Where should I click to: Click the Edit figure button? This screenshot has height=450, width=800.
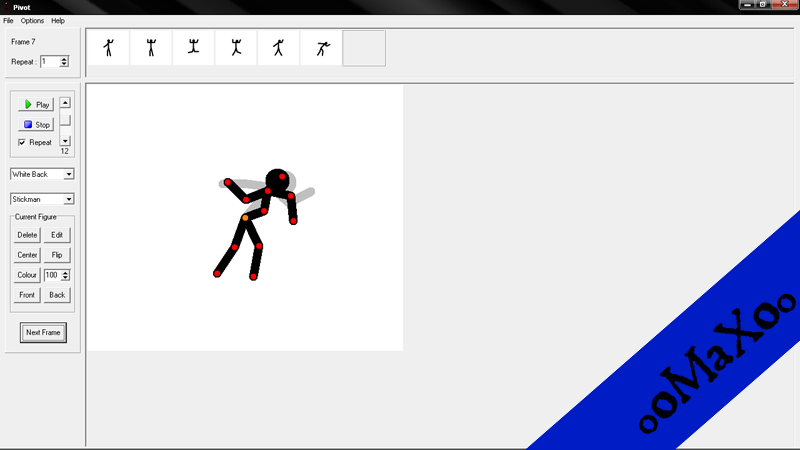57,235
